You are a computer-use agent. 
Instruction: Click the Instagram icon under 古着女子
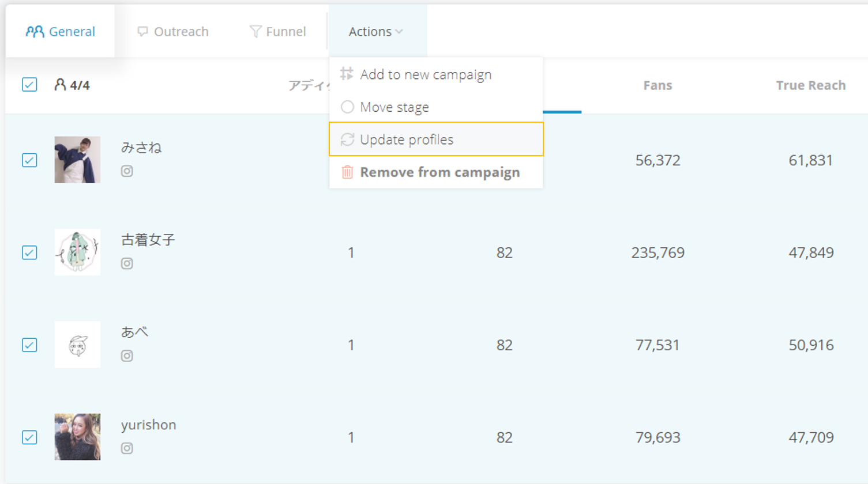point(127,263)
